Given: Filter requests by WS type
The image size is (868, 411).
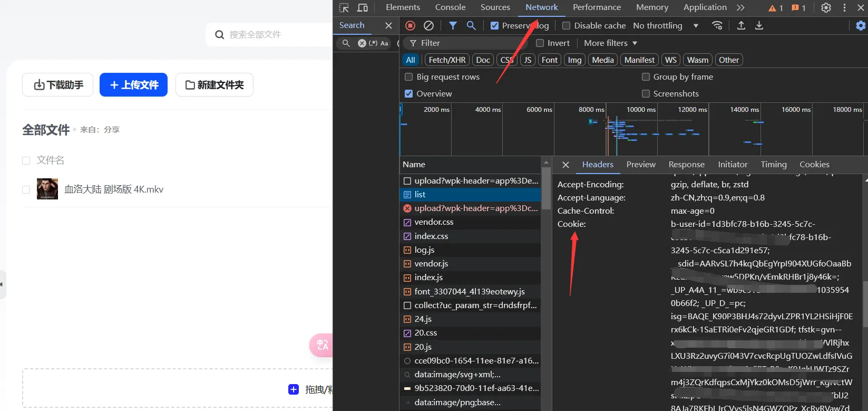Looking at the screenshot, I should [x=670, y=60].
